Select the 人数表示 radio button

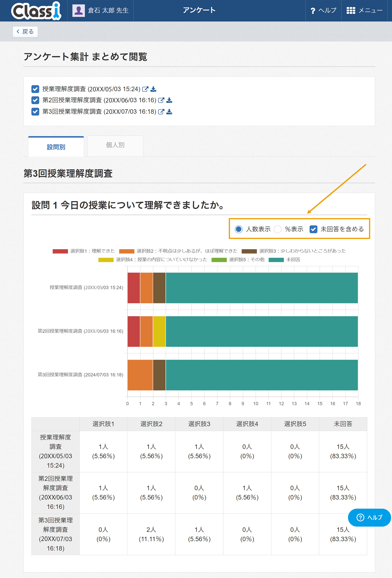[x=239, y=229]
